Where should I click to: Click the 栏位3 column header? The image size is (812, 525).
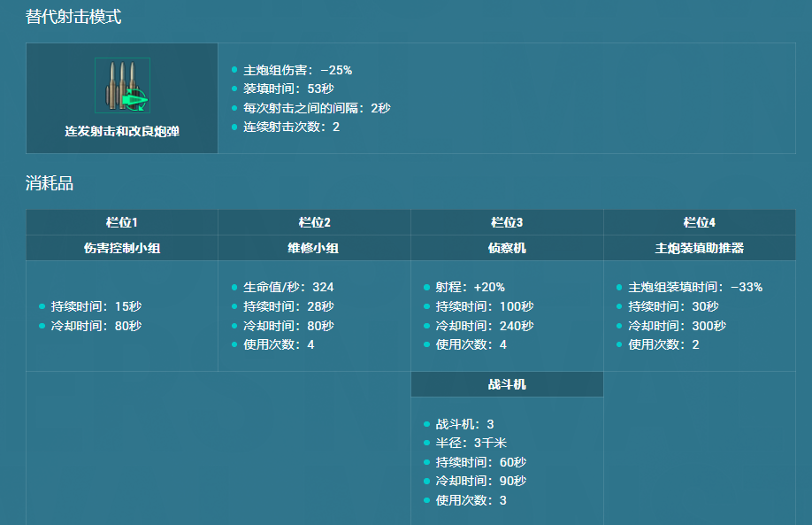coord(507,222)
